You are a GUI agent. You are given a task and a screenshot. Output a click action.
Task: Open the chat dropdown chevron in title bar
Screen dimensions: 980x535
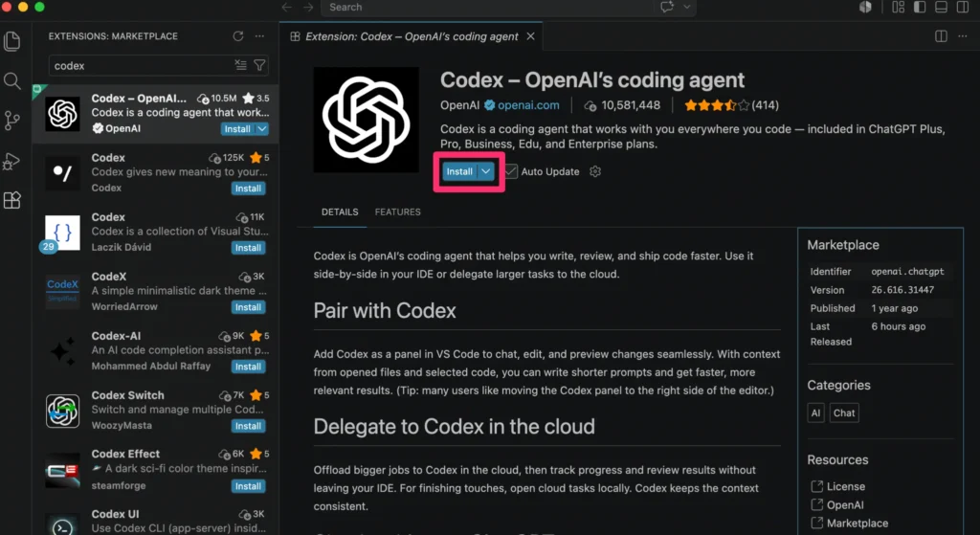(687, 7)
